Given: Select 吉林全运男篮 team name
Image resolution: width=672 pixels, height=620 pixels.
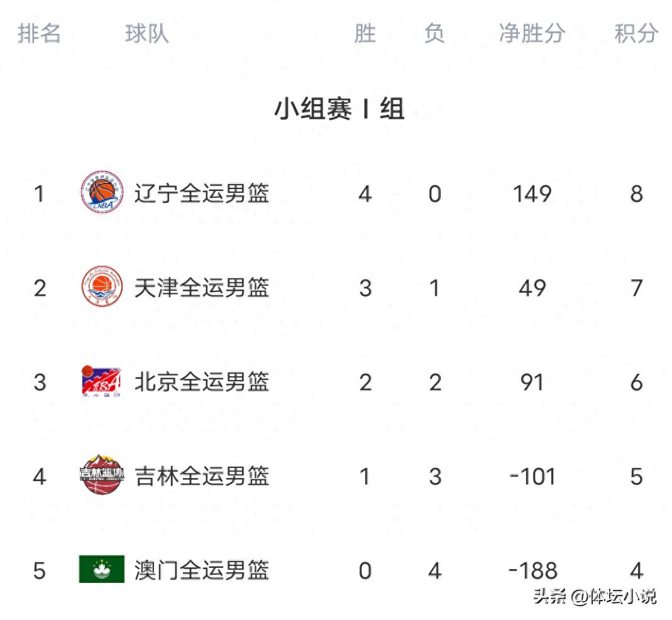Looking at the screenshot, I should point(202,476).
